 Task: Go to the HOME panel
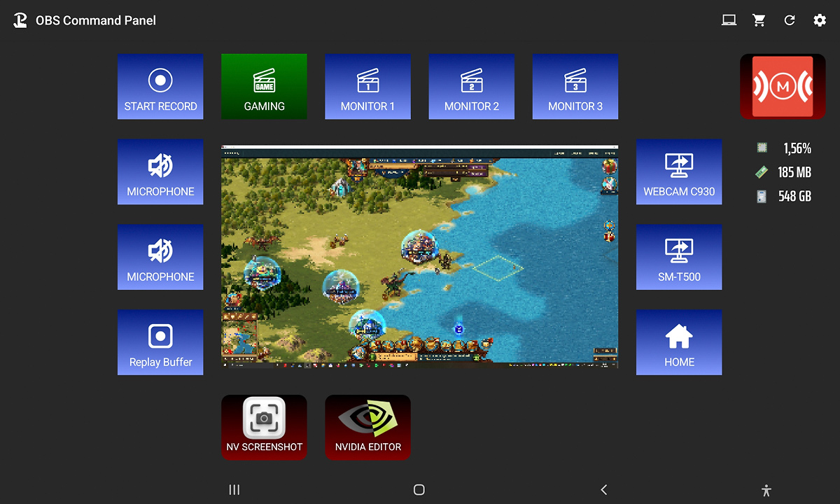[x=678, y=343]
